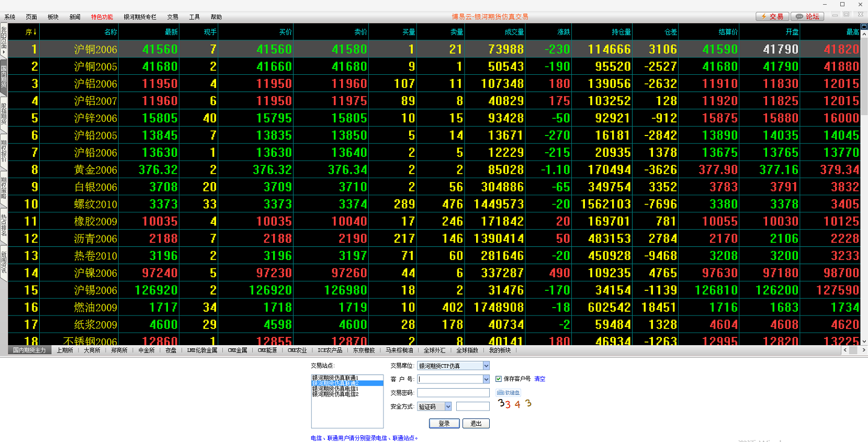Open the 新闻 menu

click(x=75, y=17)
